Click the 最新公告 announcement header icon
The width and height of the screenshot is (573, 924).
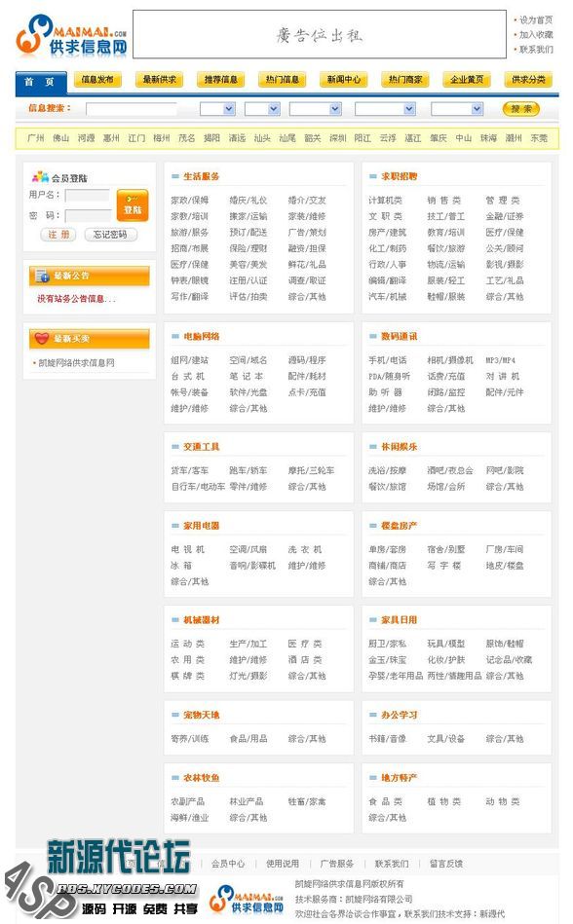[42, 276]
